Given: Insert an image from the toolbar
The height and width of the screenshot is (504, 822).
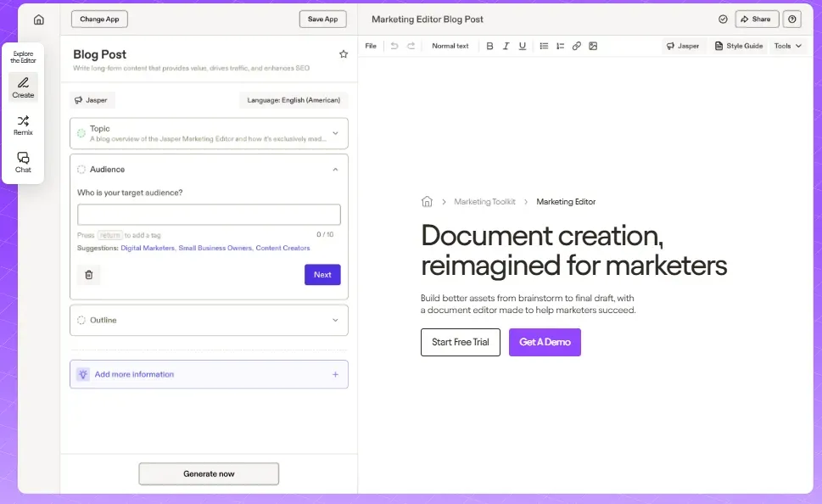Looking at the screenshot, I should click(593, 46).
